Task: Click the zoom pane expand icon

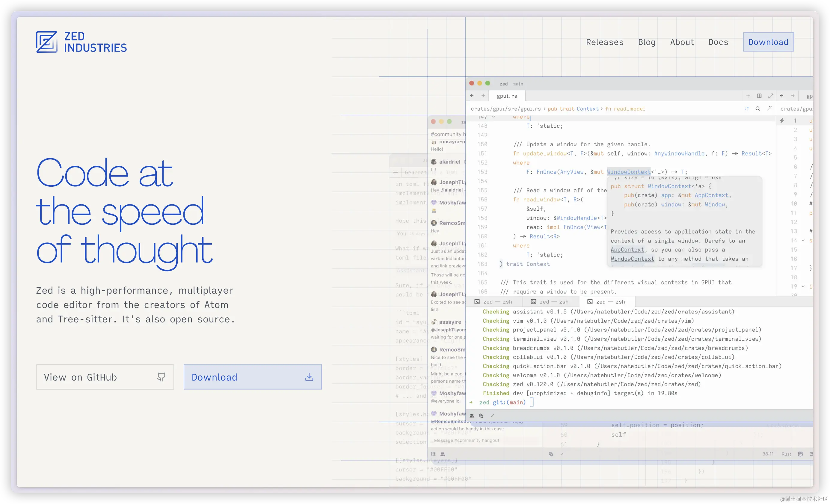Action: [770, 96]
